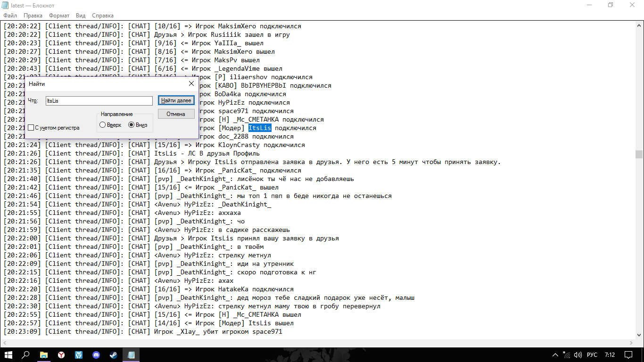Open the Windows Start menu
The width and height of the screenshot is (644, 362).
(x=8, y=354)
